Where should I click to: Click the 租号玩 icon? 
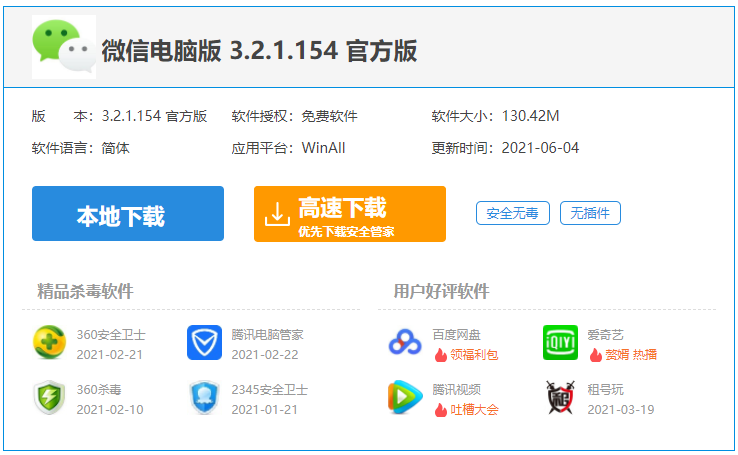tap(560, 398)
